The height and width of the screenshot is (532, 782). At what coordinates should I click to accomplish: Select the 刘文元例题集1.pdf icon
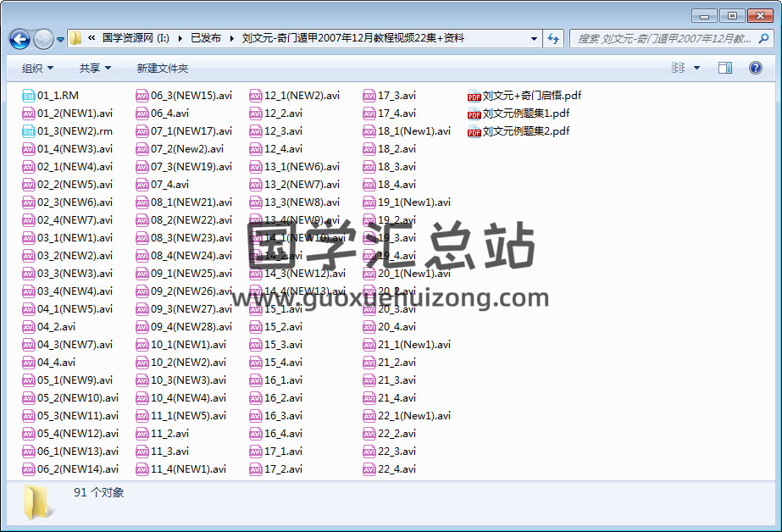(474, 114)
